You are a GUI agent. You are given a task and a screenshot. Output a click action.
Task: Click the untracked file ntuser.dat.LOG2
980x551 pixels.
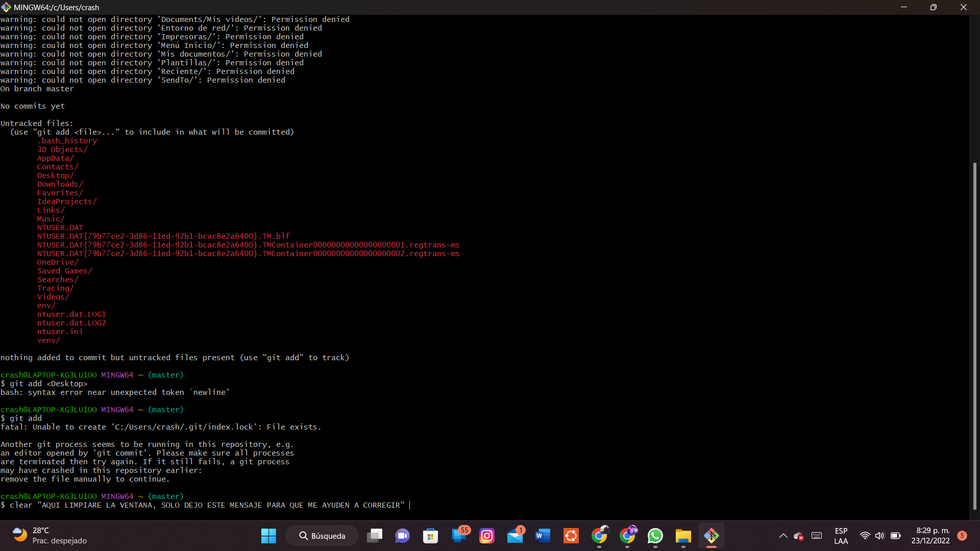tap(71, 323)
